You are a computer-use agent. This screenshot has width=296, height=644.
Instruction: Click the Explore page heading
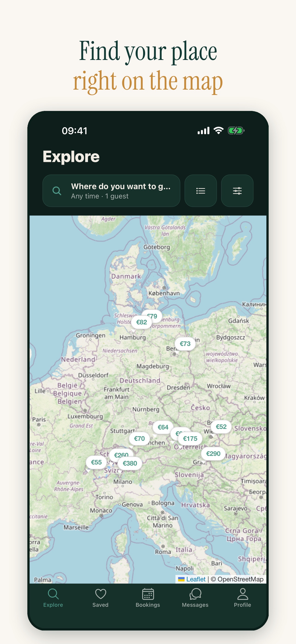tap(71, 157)
